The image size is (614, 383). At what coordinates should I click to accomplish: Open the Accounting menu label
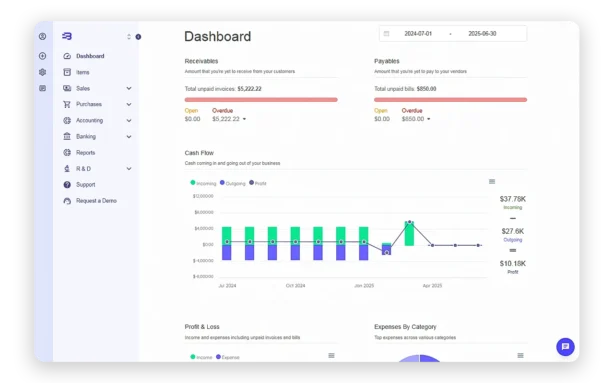[x=89, y=120]
